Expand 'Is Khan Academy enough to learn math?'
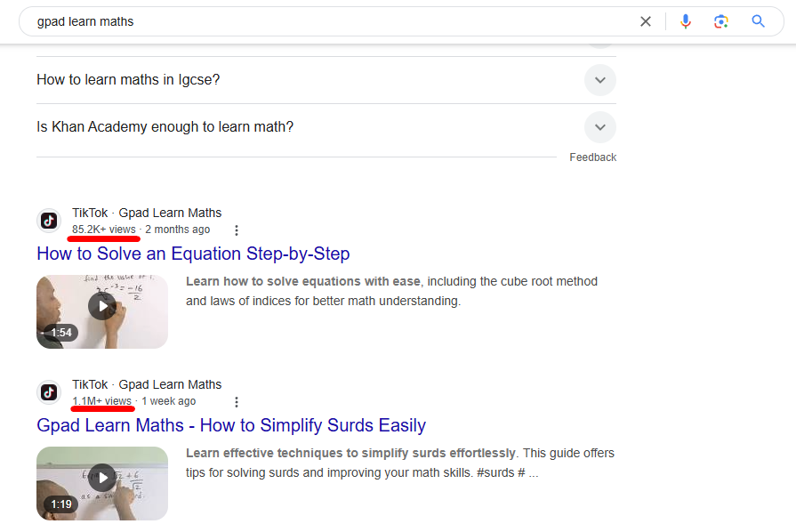The image size is (796, 532). pyautogui.click(x=600, y=127)
